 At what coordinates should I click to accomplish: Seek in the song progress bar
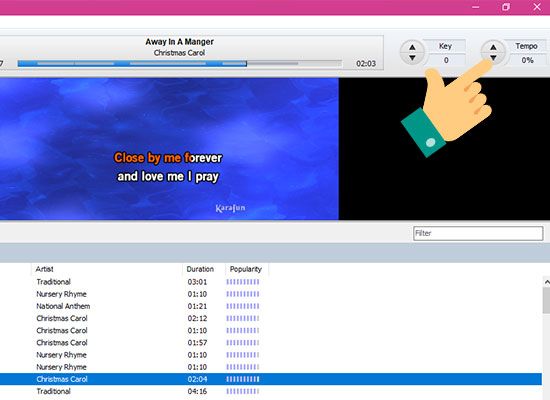179,64
